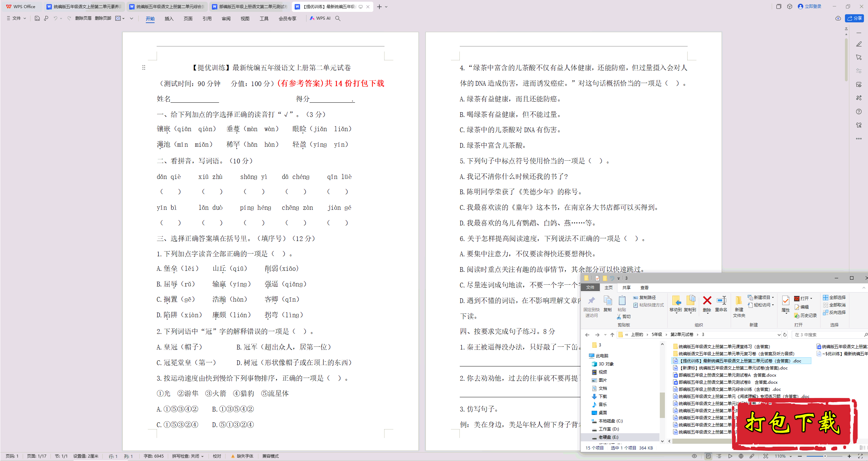Switch to the 审阅 ribbon tab
Image resolution: width=868 pixels, height=461 pixels.
pos(226,19)
